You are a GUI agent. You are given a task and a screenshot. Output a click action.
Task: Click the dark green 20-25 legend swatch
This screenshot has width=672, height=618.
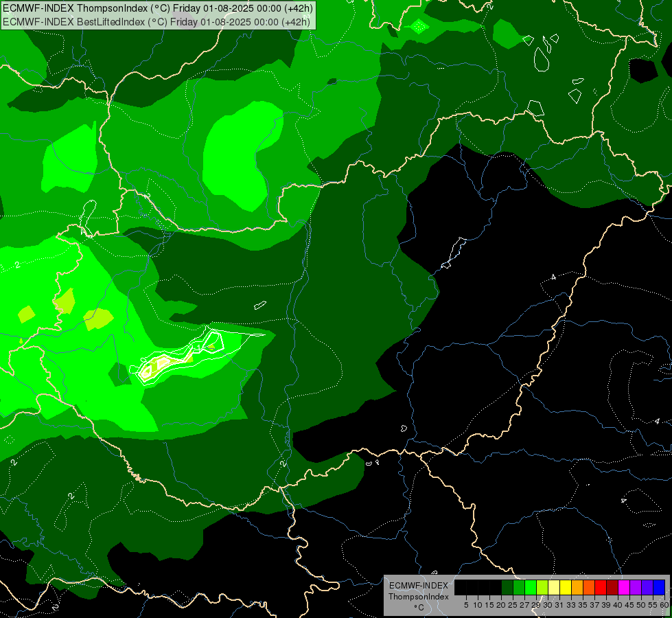[507, 587]
